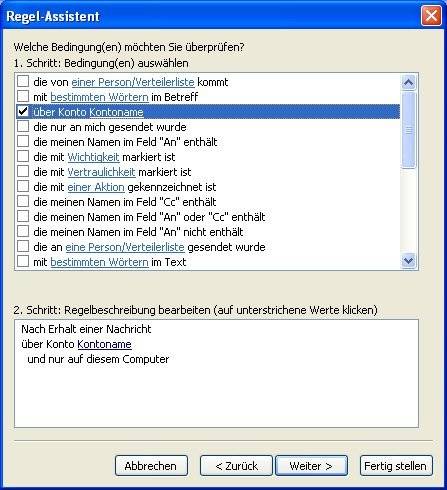
Task: Select 'einer Aktion' link
Action: pos(96,187)
